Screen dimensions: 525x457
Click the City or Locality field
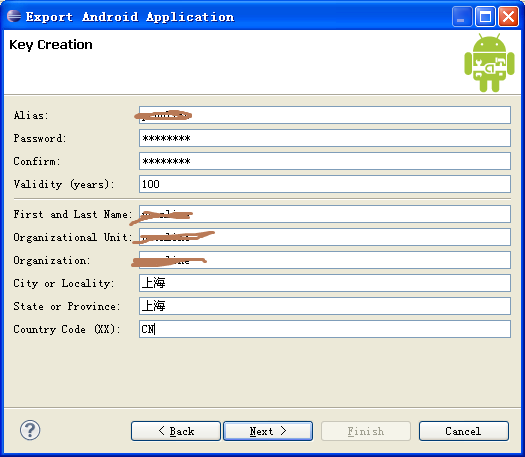(x=325, y=283)
